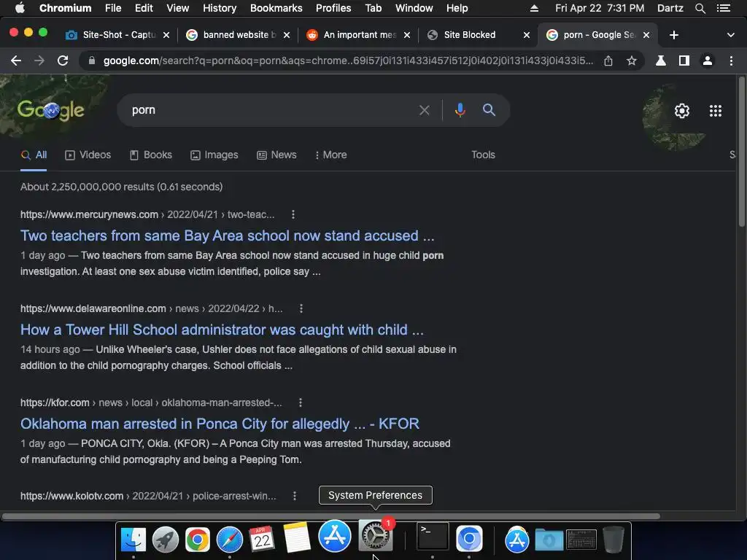
Task: Open options for mercurynews.com result
Action: (293, 215)
